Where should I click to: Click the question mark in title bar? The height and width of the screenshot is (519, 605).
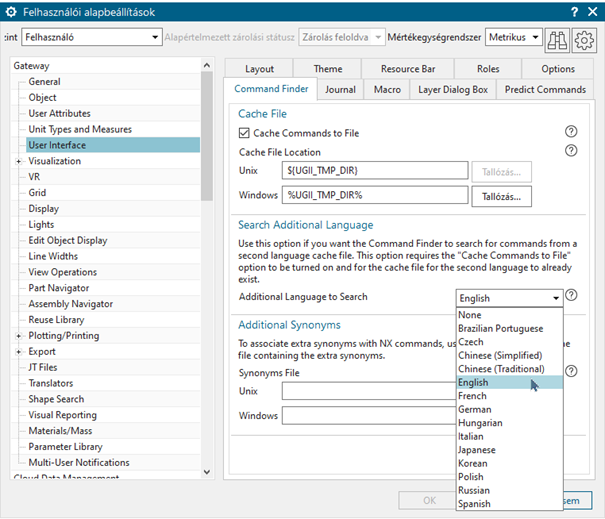pyautogui.click(x=575, y=11)
